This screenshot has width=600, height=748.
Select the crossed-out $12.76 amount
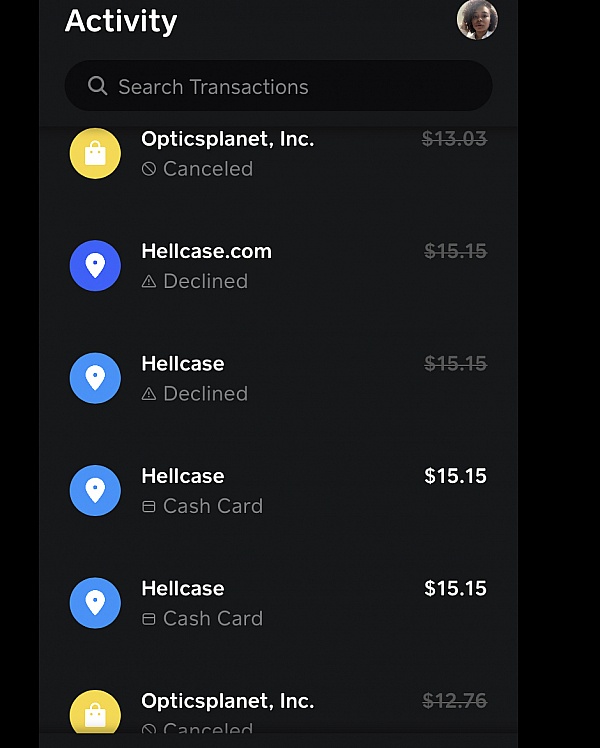click(x=454, y=702)
